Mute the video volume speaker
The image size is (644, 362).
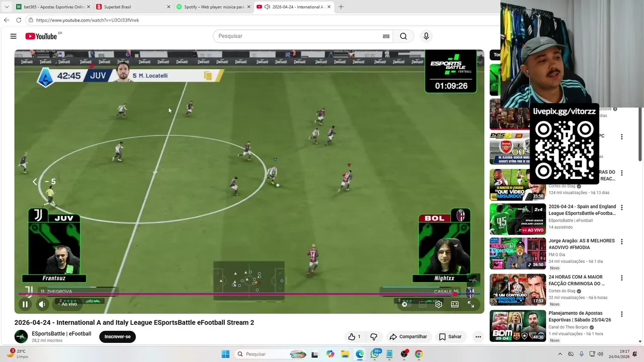click(42, 304)
